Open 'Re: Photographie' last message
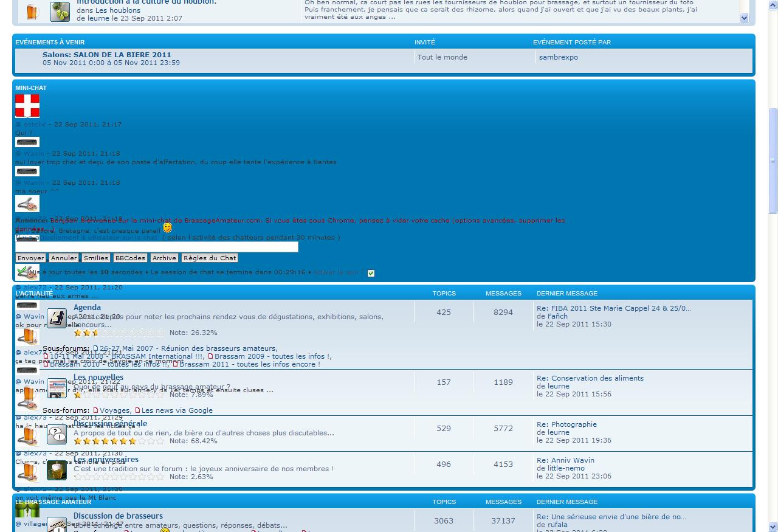The height and width of the screenshot is (532, 778). [x=566, y=424]
